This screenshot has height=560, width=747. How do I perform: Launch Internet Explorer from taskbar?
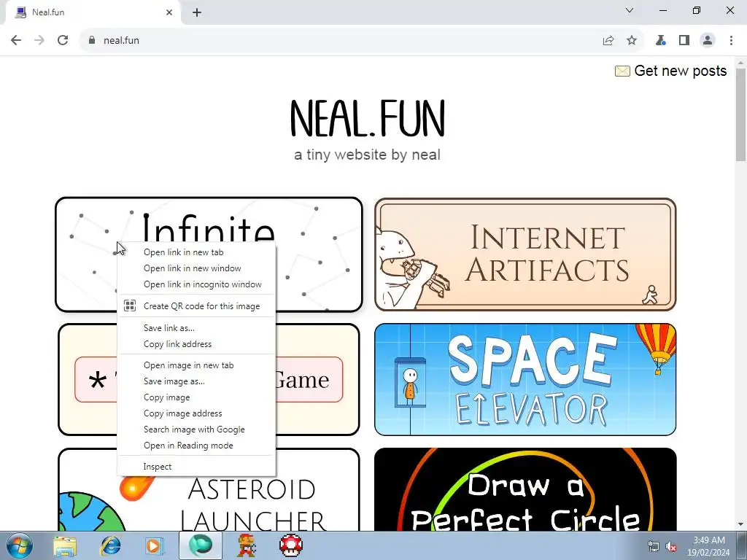[x=109, y=545]
